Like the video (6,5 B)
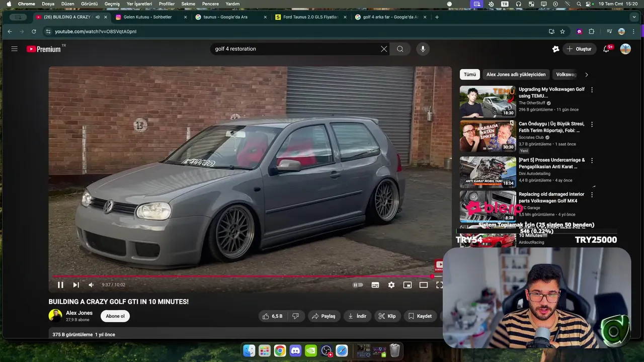The height and width of the screenshot is (362, 644). click(x=272, y=316)
